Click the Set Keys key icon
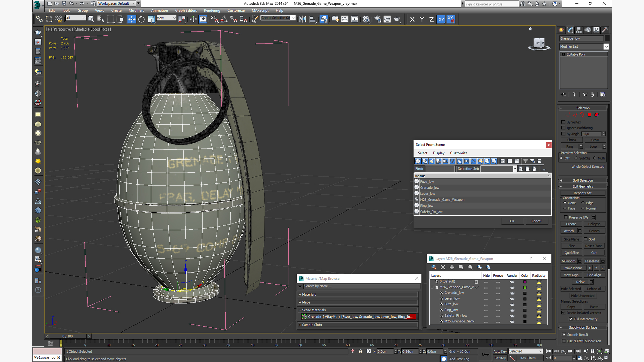Screen dimensions: 644x362 (485, 354)
